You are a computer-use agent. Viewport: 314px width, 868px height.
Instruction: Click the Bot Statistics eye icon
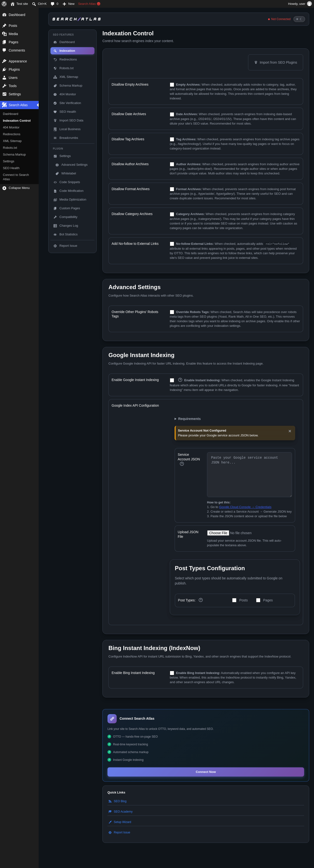(x=55, y=235)
